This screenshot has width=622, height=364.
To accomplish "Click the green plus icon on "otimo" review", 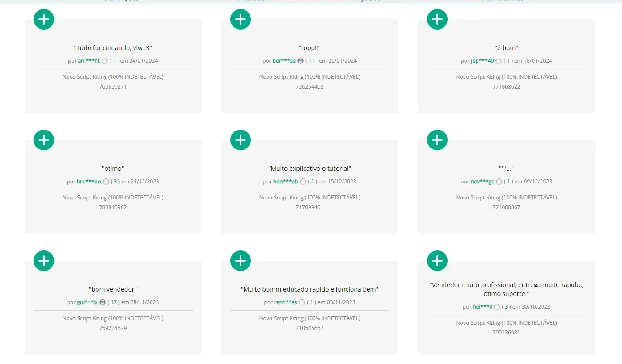I will tap(44, 140).
